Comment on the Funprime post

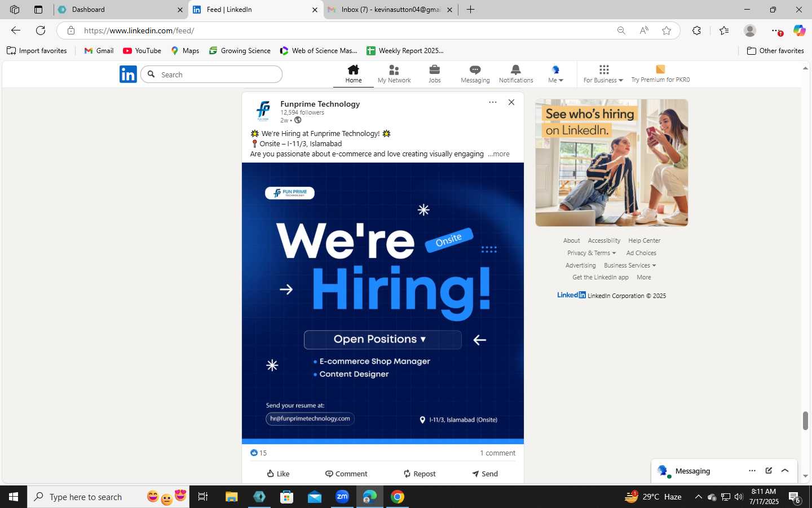click(346, 474)
